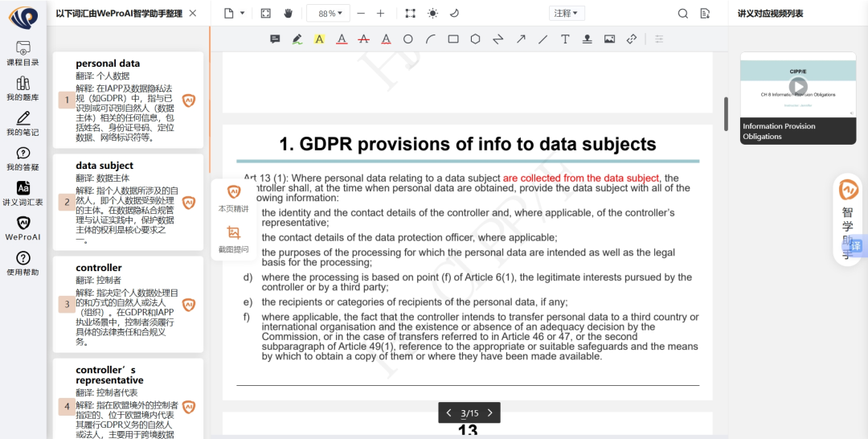Open annotation style settings sliders

659,39
